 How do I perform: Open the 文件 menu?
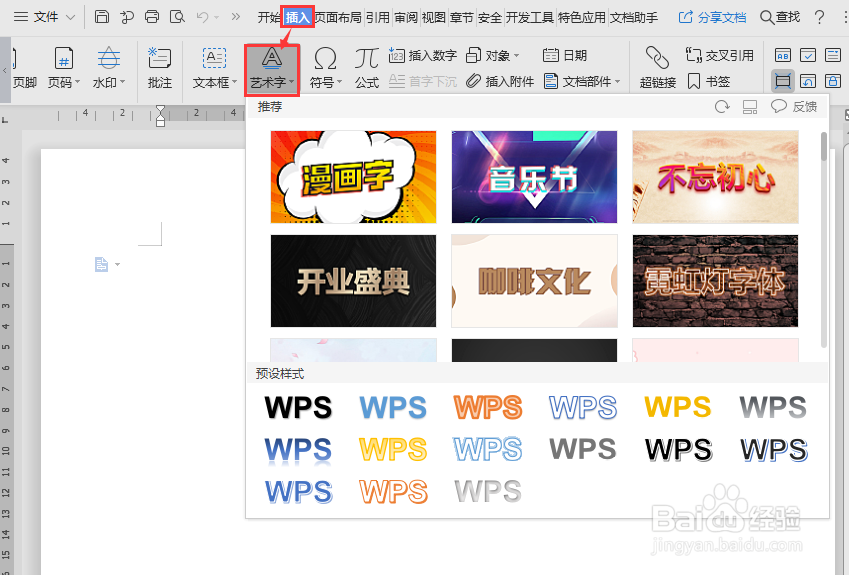[x=36, y=17]
